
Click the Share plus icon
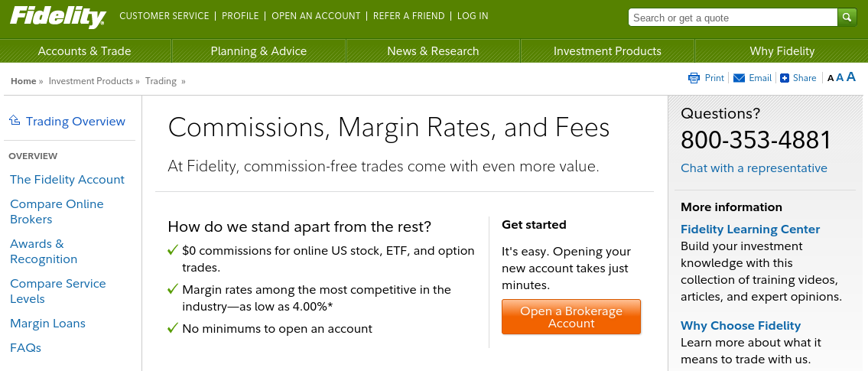(x=785, y=78)
